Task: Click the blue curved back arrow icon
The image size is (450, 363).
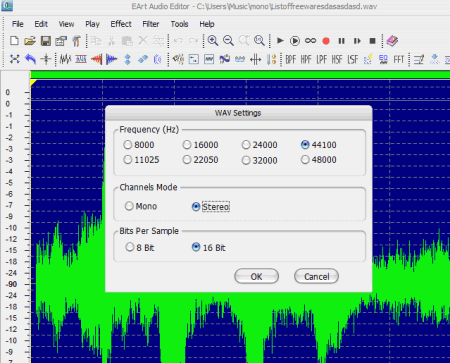Action: click(30, 59)
